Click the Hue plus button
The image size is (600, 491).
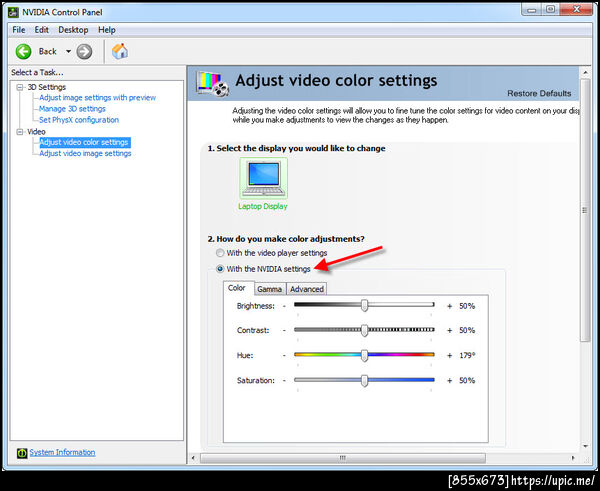pyautogui.click(x=450, y=356)
